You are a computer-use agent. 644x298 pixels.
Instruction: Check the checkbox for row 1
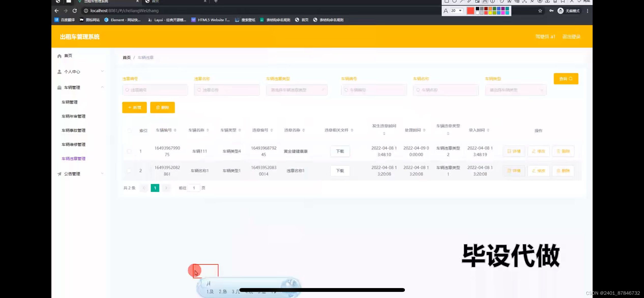pos(129,151)
